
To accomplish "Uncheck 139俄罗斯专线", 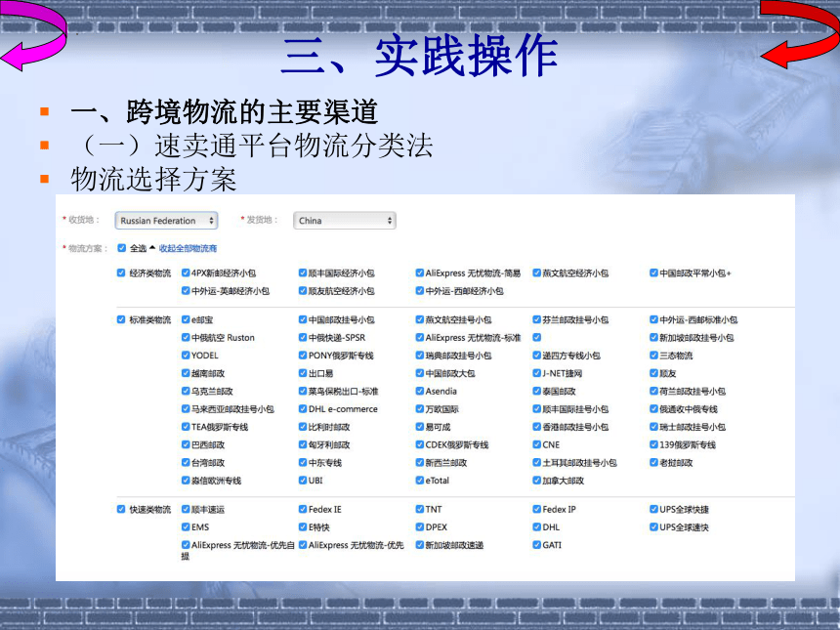I will tap(653, 444).
